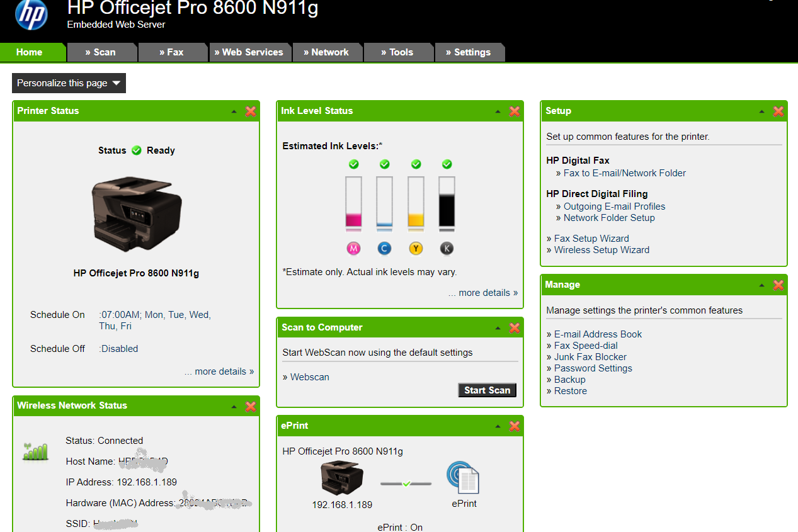
Task: Collapse the Scan to Computer panel
Action: pyautogui.click(x=498, y=328)
